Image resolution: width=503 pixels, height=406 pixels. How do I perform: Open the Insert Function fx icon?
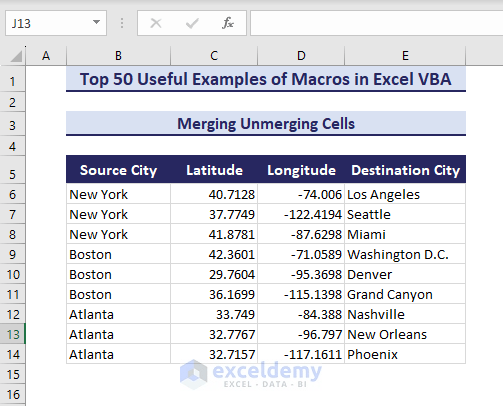click(x=228, y=23)
